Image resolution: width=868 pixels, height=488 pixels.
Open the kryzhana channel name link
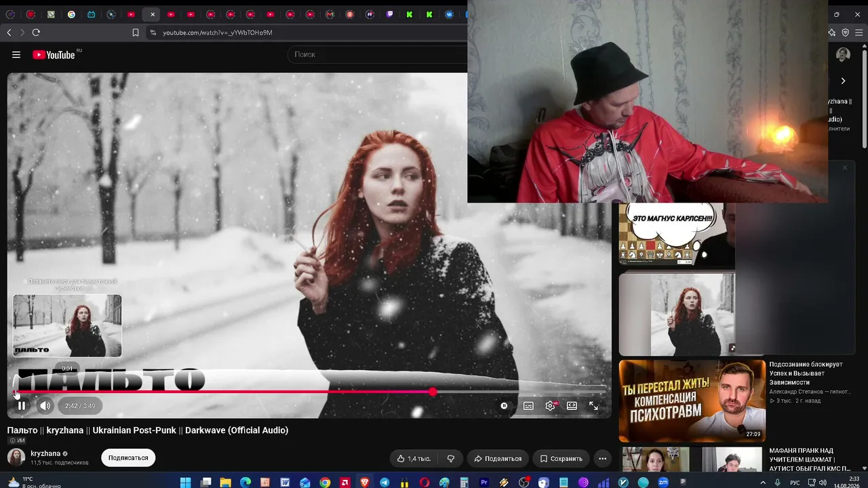pos(45,453)
